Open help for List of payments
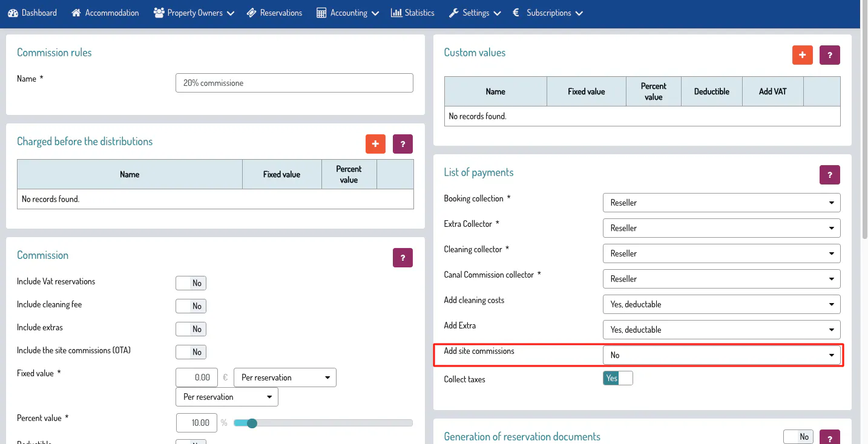Screen dimensions: 868x444 click(x=829, y=174)
